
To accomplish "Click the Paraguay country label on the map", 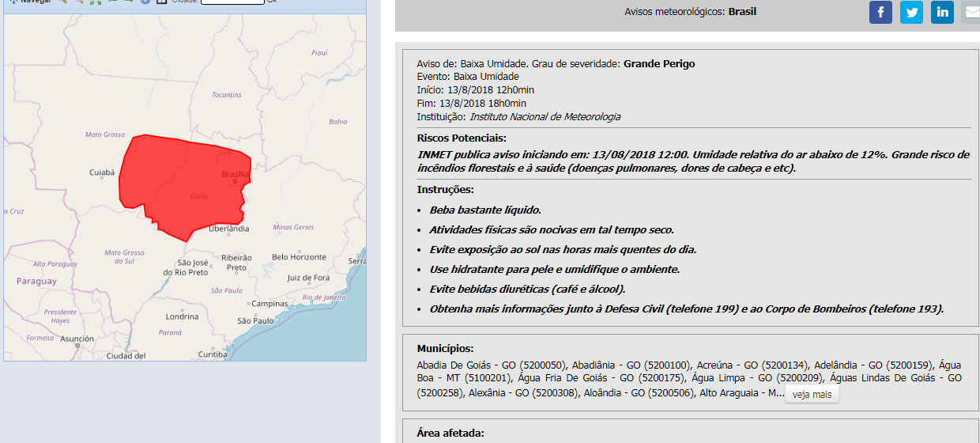I will pos(36,281).
